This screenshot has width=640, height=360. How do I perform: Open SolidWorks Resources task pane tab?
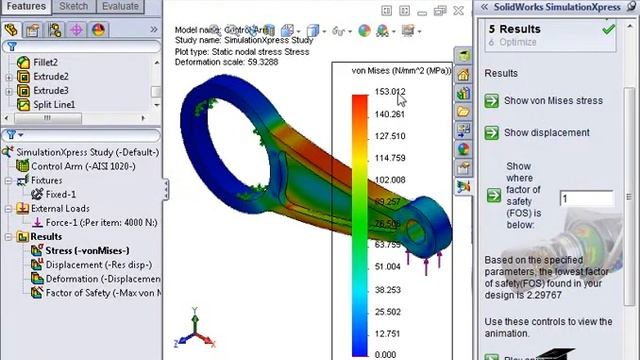(x=463, y=74)
